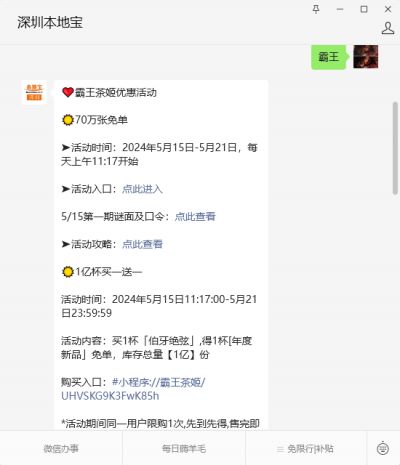Click the UHVSKG9K3FwK85h link text
This screenshot has height=465, width=400.
[x=110, y=396]
